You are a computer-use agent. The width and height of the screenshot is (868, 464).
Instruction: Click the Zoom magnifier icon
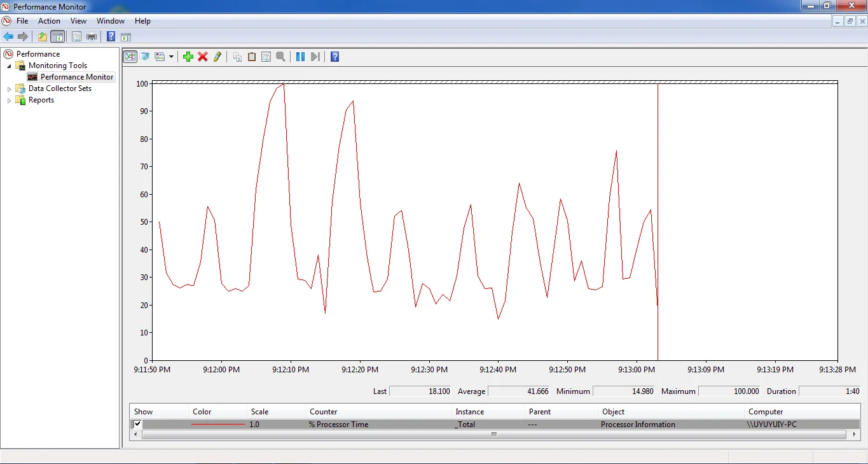coord(280,57)
